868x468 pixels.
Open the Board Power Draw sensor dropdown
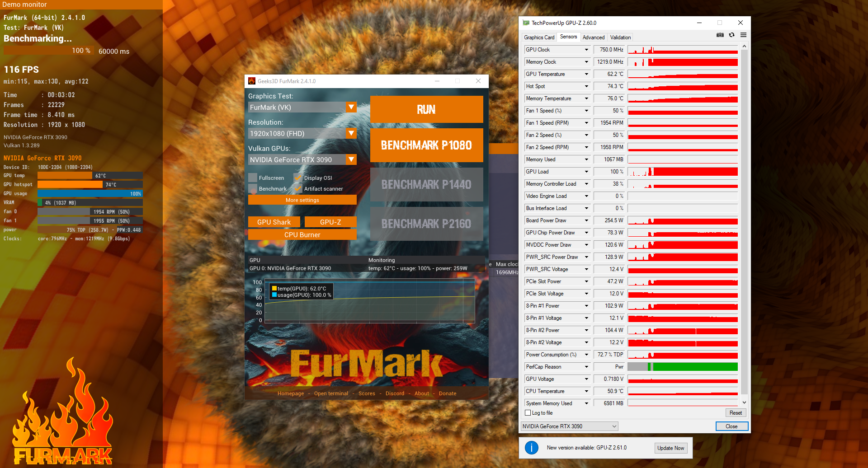tap(586, 220)
